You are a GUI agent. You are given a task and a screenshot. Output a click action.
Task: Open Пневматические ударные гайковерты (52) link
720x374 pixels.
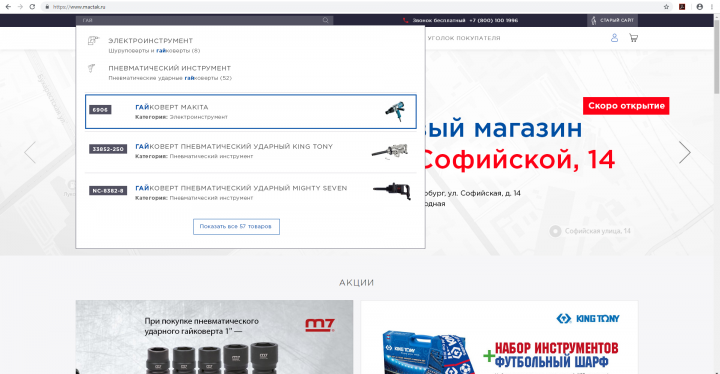point(170,78)
